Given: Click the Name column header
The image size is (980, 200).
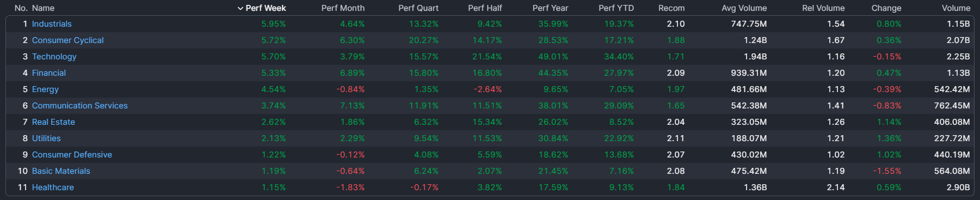Looking at the screenshot, I should (43, 8).
